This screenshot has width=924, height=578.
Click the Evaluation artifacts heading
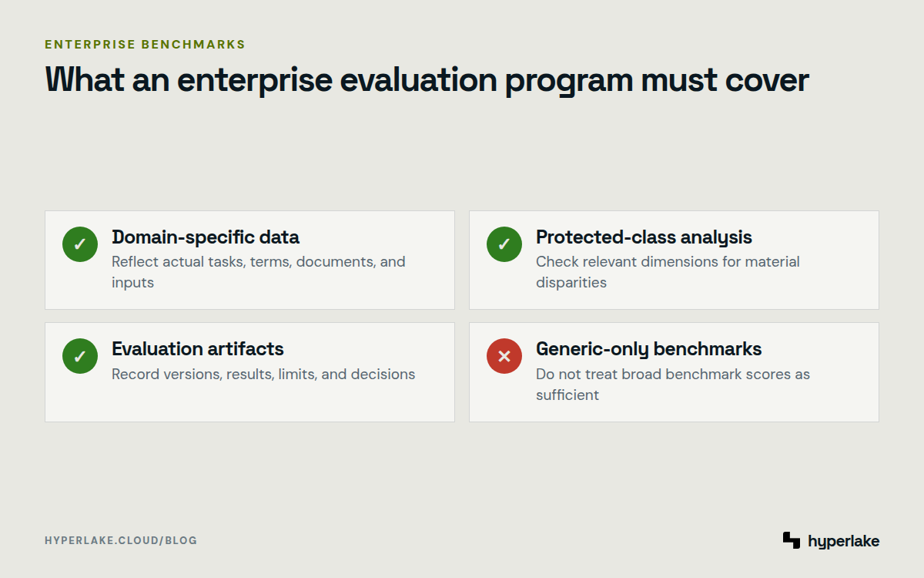click(x=198, y=349)
